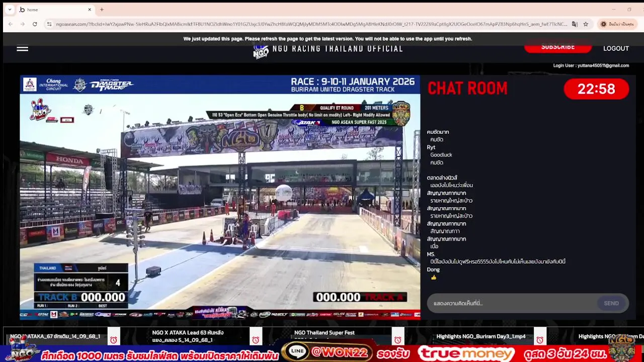Click the CHAT ROOM heading
The image size is (644, 362).
pos(467,88)
